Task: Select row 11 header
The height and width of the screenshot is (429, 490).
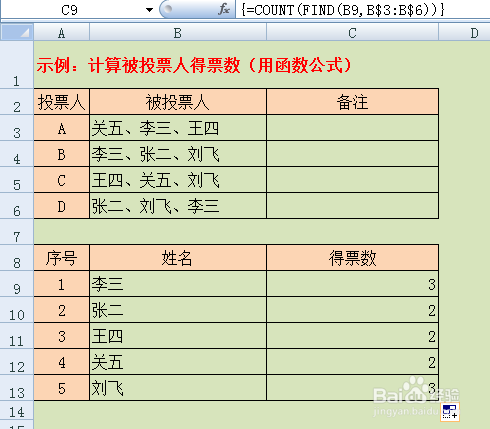Action: (x=17, y=336)
